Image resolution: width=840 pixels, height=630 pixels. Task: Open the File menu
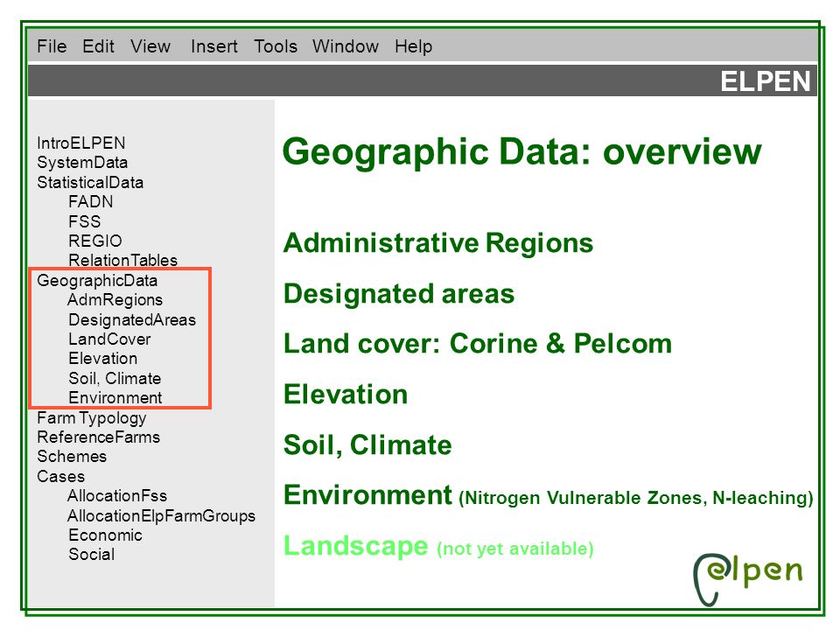coord(52,46)
